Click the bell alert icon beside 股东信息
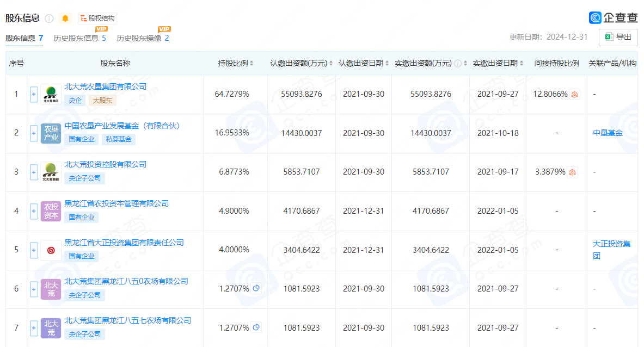The width and height of the screenshot is (644, 347). pos(65,18)
